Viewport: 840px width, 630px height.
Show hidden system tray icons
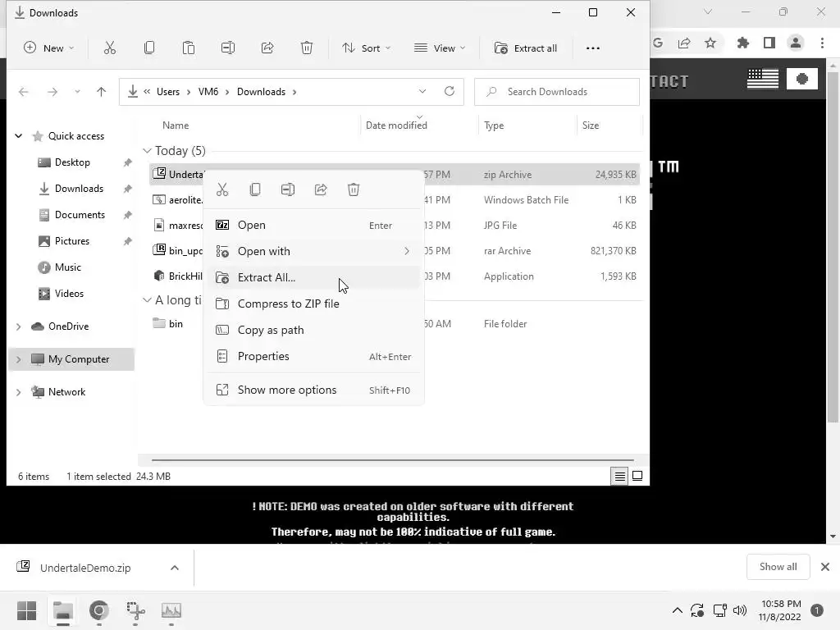click(677, 610)
